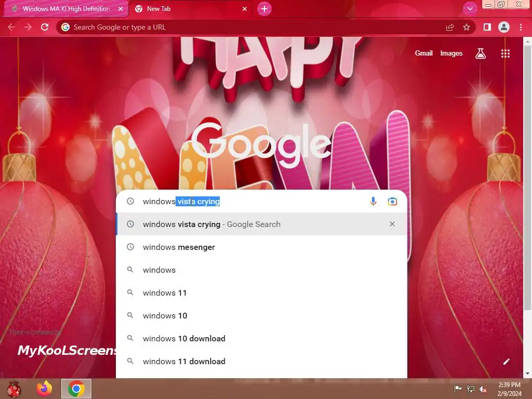532x399 pixels.
Task: Click the scrollbar down arrow
Action: pyautogui.click(x=527, y=374)
